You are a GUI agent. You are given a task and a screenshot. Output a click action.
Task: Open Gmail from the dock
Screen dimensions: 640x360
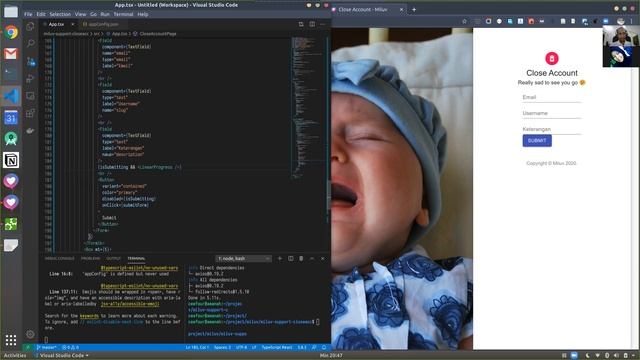[x=11, y=53]
